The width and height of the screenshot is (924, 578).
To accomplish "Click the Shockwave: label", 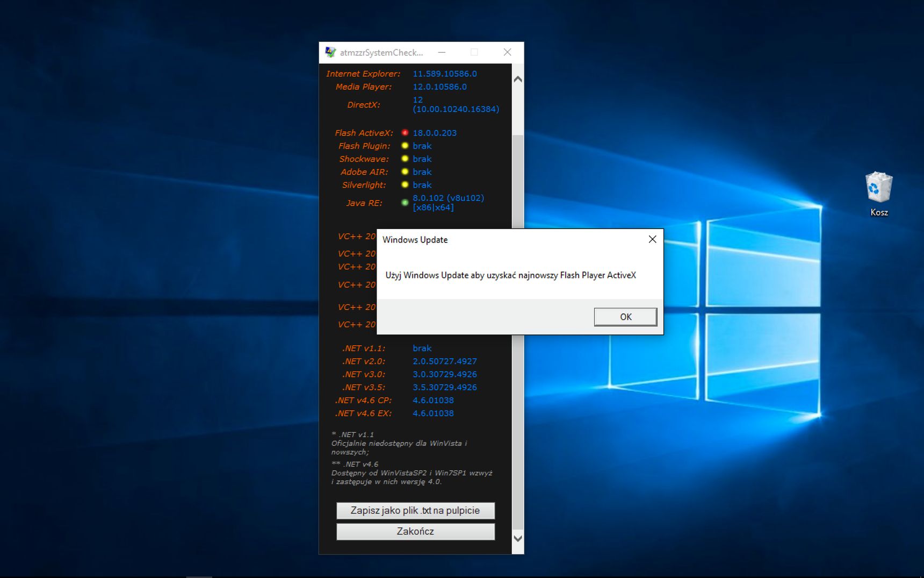I will click(x=364, y=159).
